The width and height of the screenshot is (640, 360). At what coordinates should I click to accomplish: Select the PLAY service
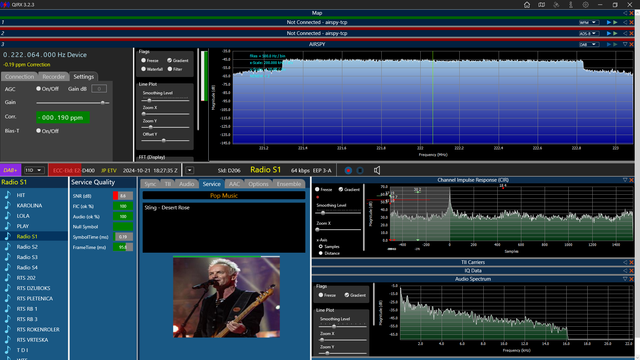22,226
